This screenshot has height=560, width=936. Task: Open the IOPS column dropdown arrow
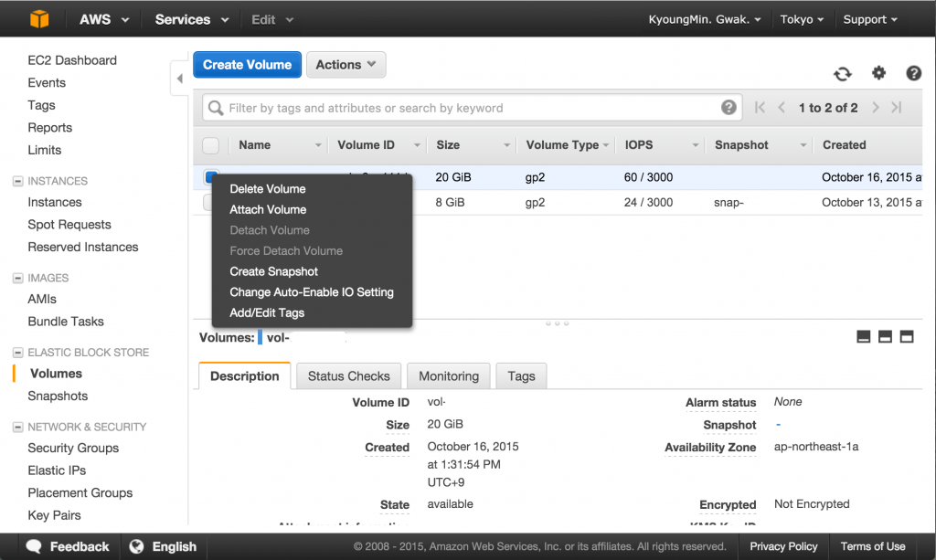coord(696,145)
